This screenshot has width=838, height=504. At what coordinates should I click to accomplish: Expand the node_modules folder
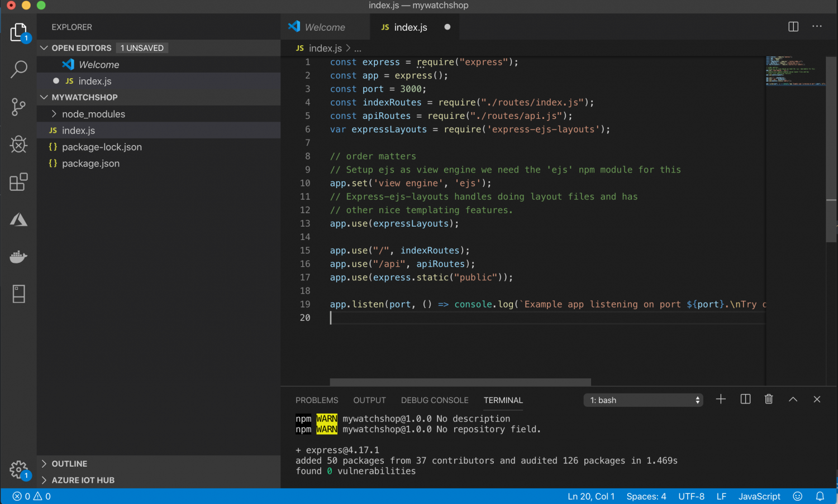coord(93,114)
